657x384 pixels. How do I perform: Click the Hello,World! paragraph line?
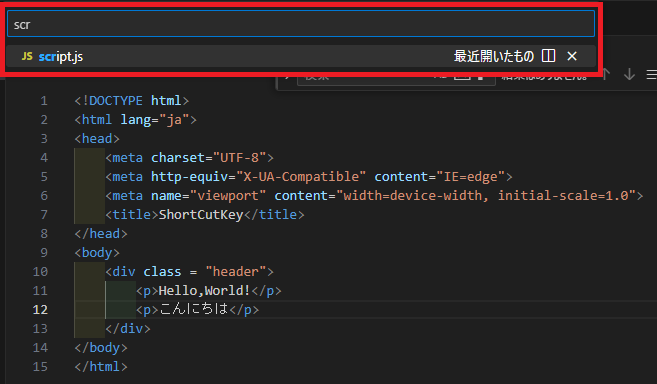coord(209,291)
